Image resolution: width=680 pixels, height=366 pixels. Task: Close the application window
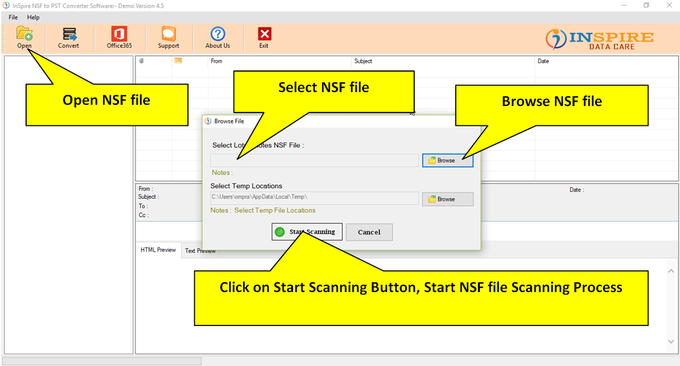coord(669,5)
